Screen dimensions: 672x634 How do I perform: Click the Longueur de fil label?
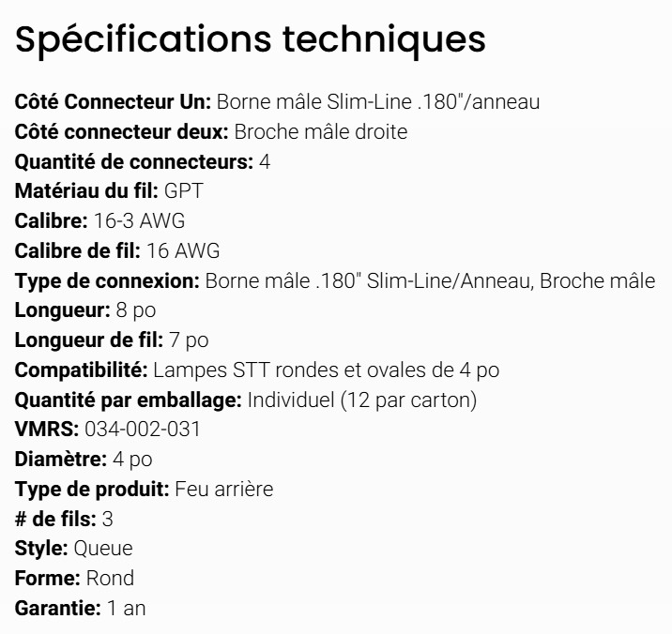coord(89,340)
